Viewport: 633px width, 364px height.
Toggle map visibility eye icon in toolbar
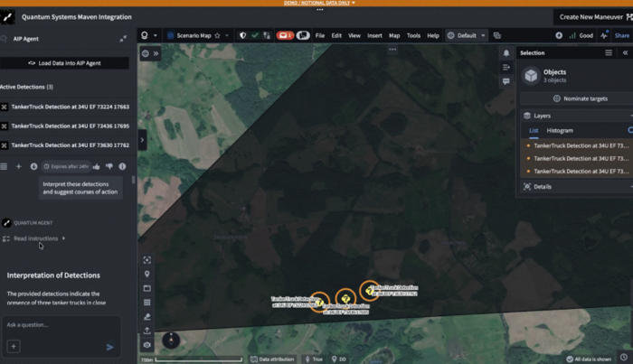[147, 345]
